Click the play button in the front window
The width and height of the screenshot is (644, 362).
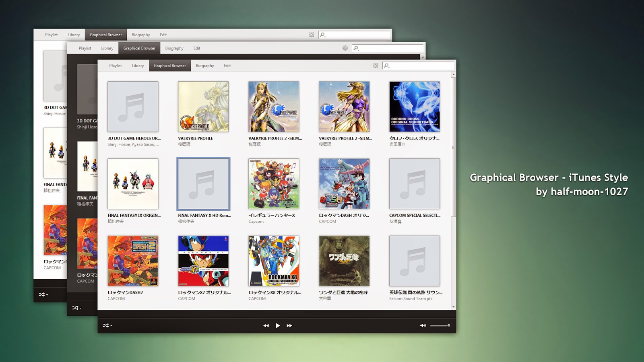point(278,325)
